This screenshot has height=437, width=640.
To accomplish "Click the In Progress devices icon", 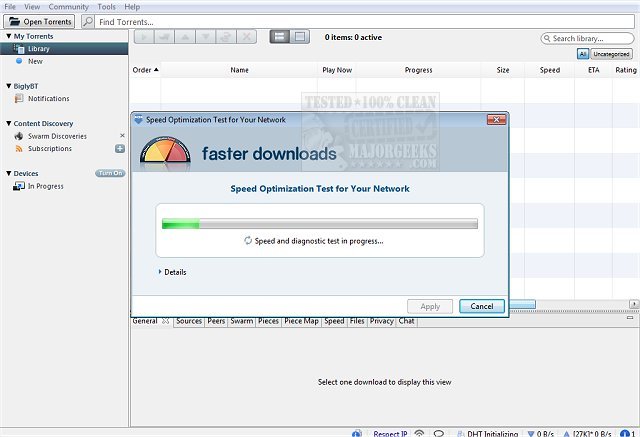I will pyautogui.click(x=19, y=186).
